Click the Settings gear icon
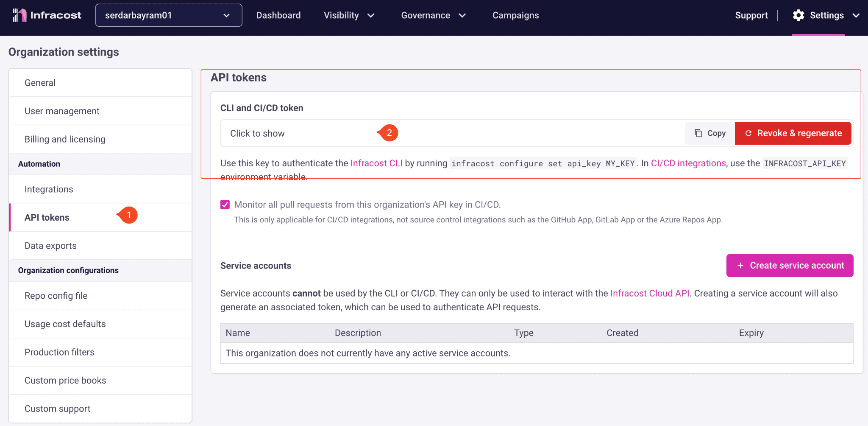This screenshot has height=426, width=868. click(798, 15)
